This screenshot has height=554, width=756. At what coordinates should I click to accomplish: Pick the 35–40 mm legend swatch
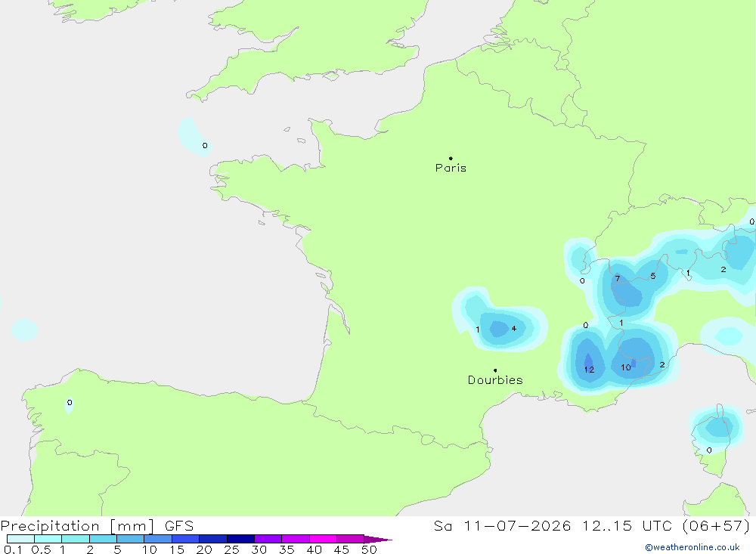click(x=296, y=539)
